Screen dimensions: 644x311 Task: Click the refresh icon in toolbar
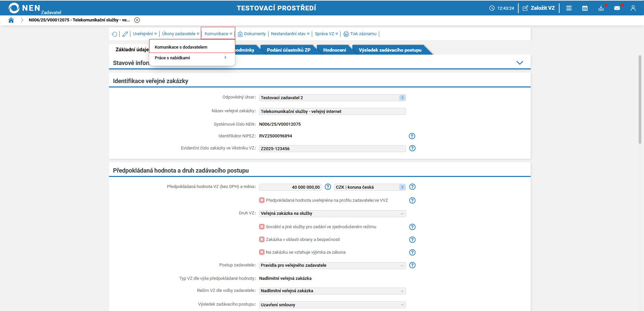115,34
